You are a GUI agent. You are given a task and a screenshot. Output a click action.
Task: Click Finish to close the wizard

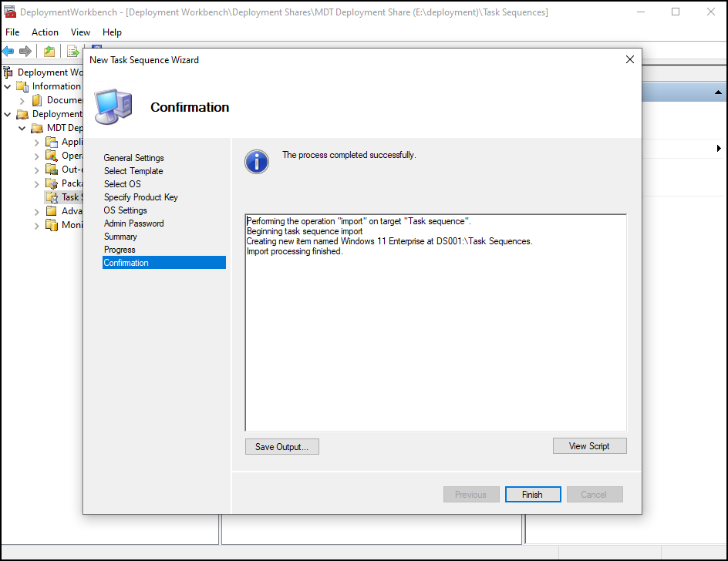pos(532,495)
